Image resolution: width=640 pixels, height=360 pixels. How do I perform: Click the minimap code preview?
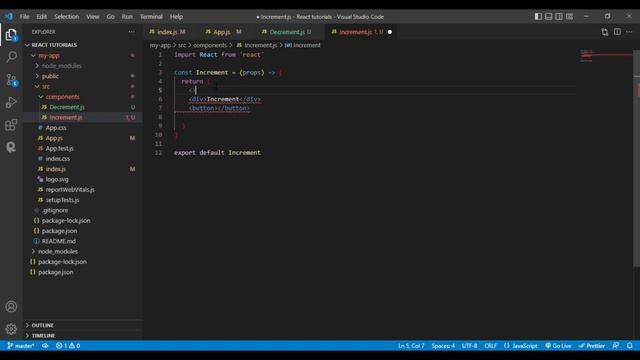pos(587,56)
